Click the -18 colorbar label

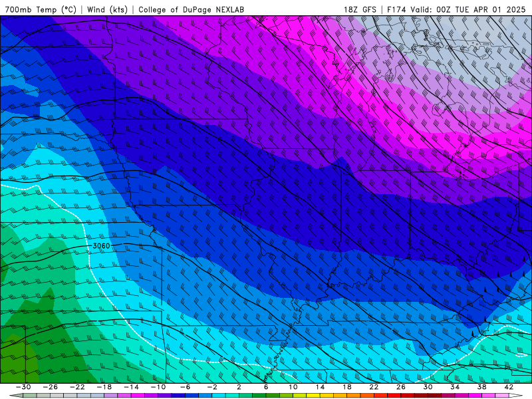pos(104,387)
